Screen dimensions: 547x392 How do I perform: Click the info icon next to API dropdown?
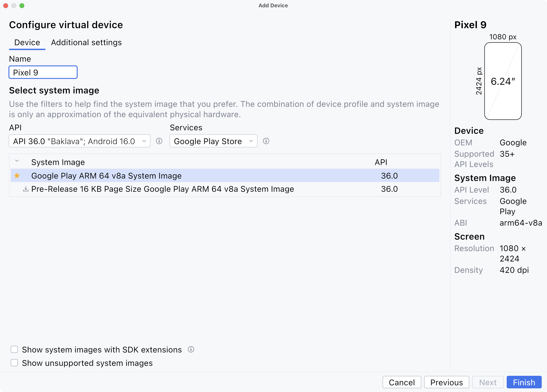pos(159,141)
